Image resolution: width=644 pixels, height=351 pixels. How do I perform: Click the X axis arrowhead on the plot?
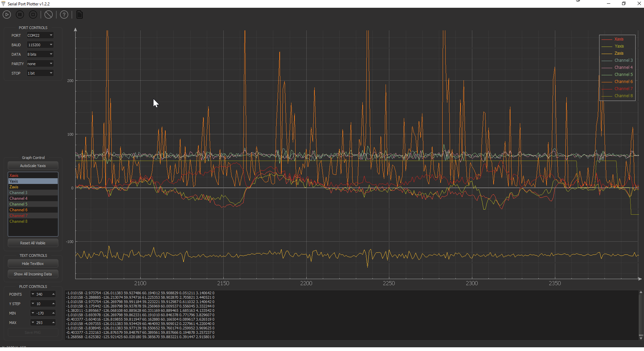pyautogui.click(x=639, y=279)
